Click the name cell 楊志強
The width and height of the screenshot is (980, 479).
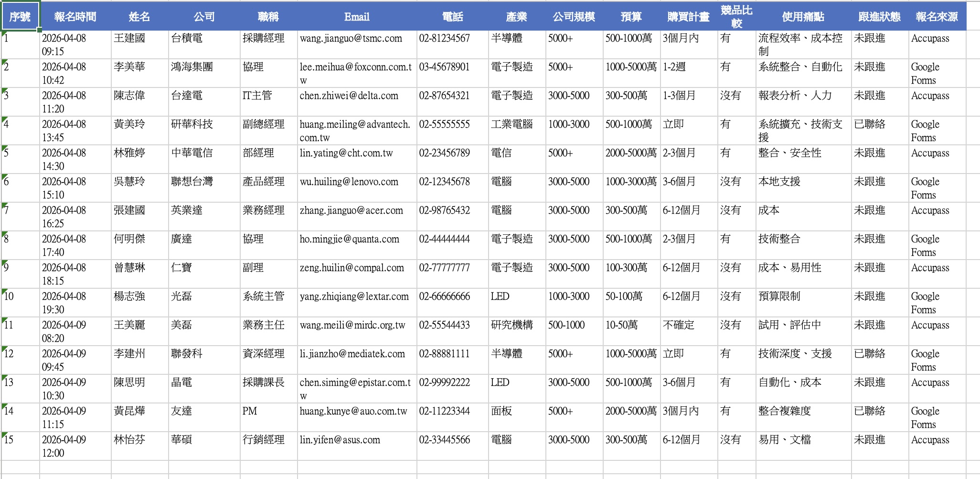139,303
